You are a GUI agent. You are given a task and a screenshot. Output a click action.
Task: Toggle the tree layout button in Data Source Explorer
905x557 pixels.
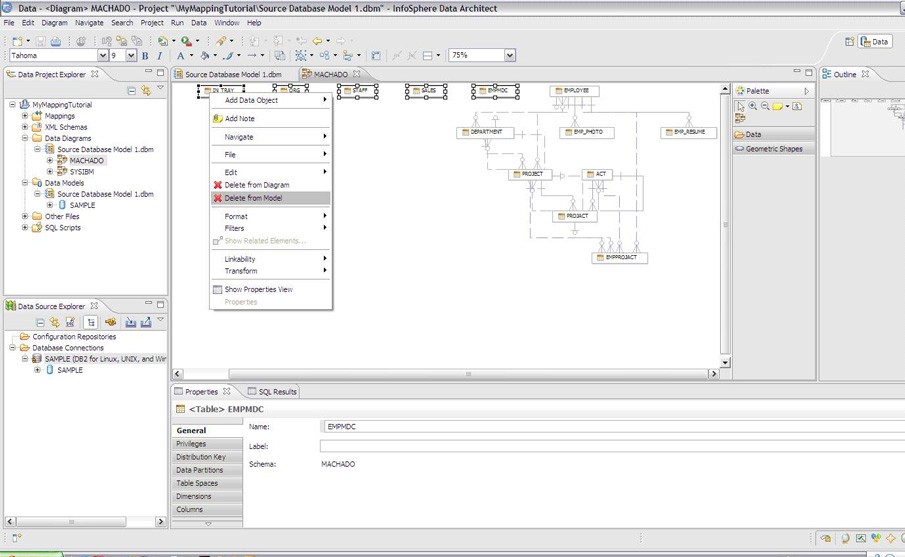click(90, 322)
